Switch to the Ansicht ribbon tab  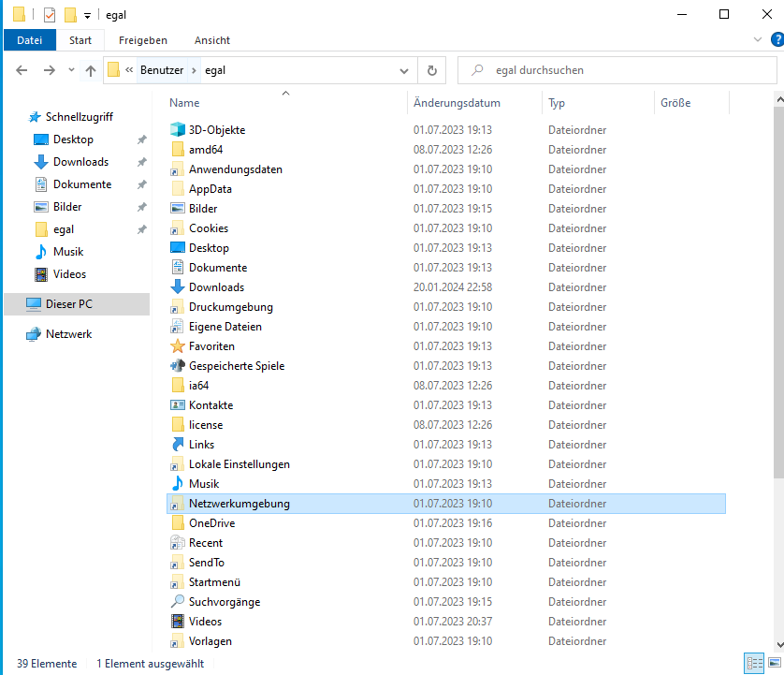[212, 40]
